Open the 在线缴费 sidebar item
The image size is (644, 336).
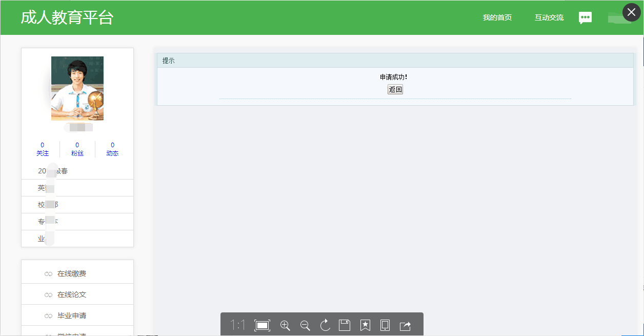71,274
